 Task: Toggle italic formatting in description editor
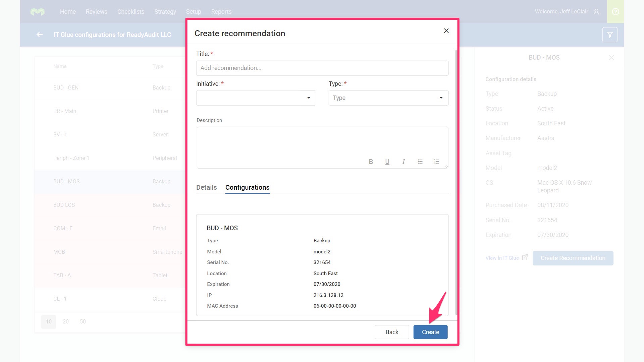404,162
